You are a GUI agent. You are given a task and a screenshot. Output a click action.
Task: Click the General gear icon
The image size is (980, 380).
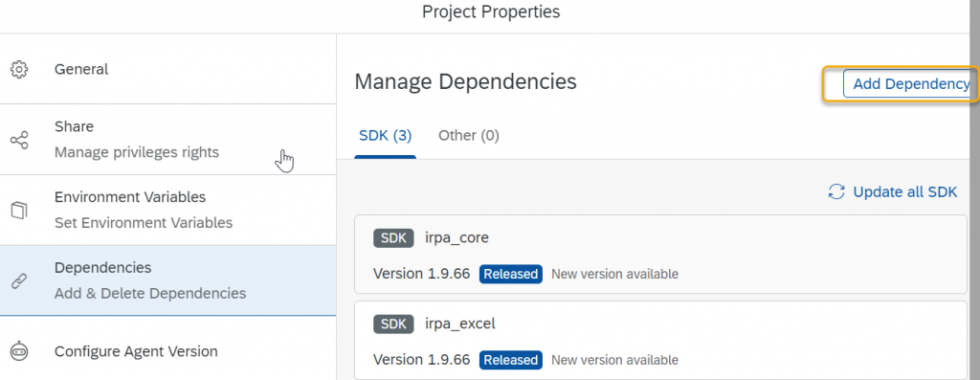[19, 69]
